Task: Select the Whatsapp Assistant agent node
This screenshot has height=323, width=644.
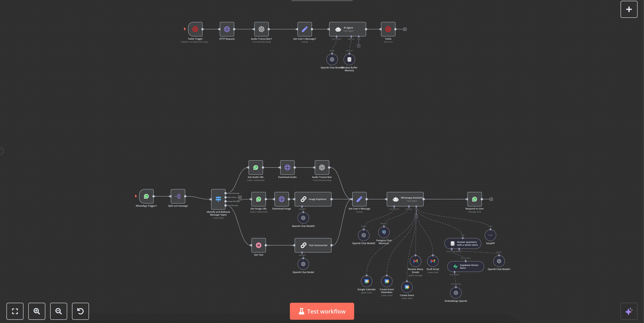Action: [405, 199]
